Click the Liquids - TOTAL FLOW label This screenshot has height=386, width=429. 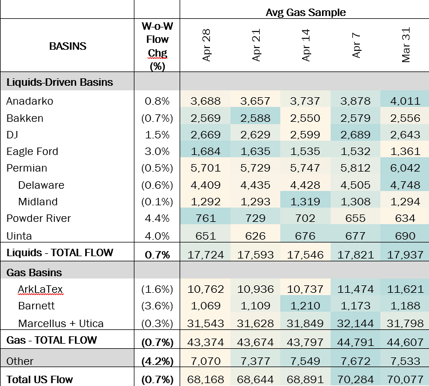[60, 253]
